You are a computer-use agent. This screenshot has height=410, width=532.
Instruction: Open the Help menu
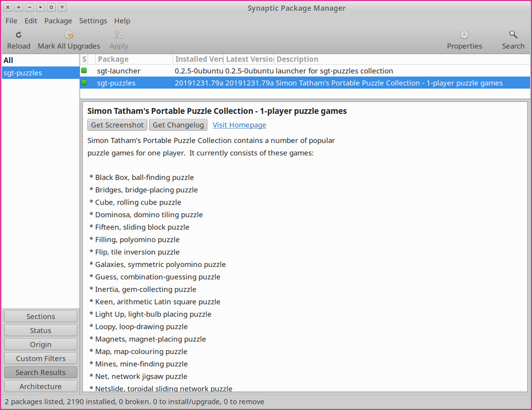click(x=122, y=20)
